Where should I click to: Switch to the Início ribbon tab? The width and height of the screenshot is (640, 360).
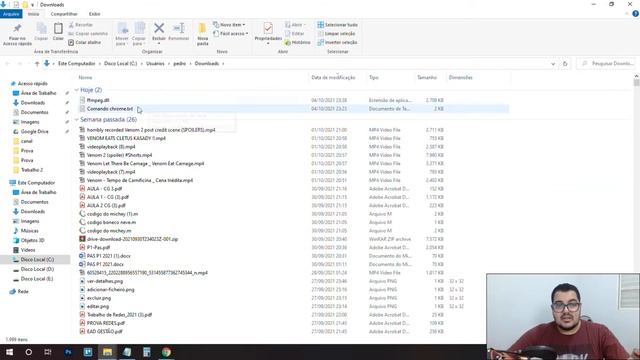(x=33, y=14)
